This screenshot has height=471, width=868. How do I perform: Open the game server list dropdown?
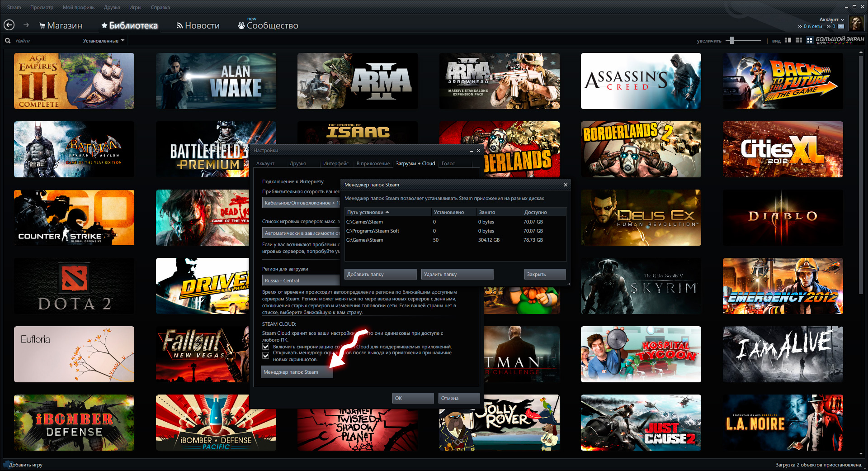point(301,233)
